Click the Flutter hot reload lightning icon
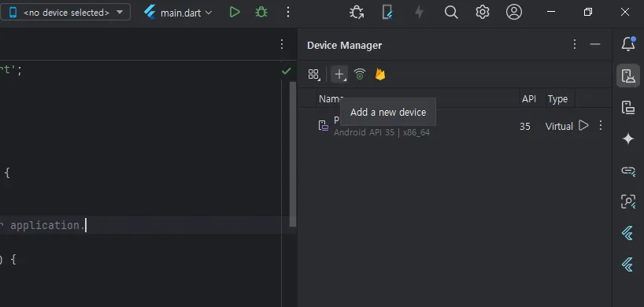This screenshot has height=307, width=644. click(x=419, y=13)
